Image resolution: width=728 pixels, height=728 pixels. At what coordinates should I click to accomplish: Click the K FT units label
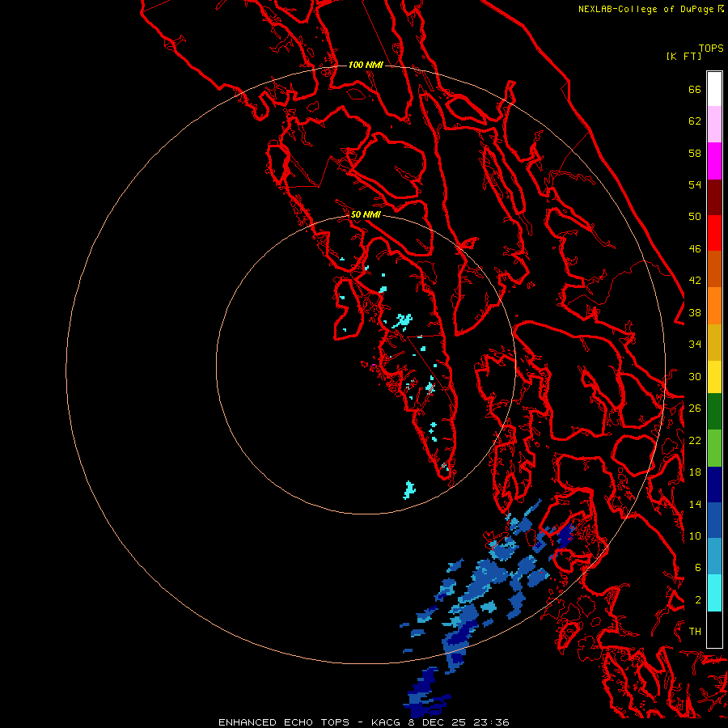(x=684, y=56)
